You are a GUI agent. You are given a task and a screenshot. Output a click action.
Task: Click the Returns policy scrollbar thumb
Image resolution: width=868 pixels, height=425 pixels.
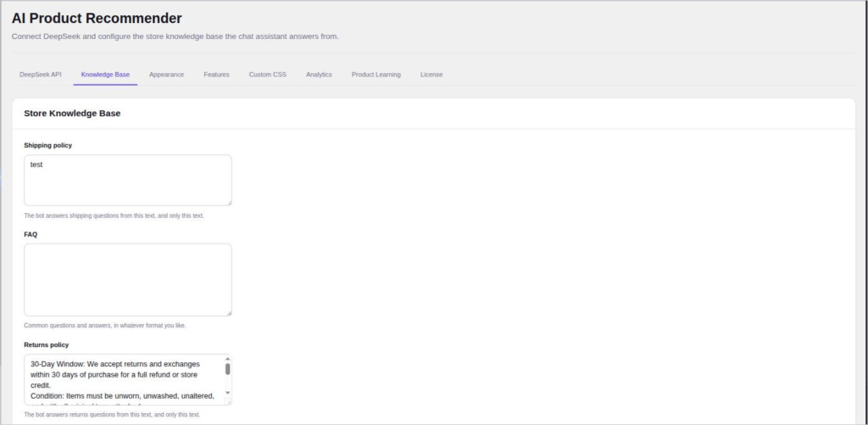(227, 369)
